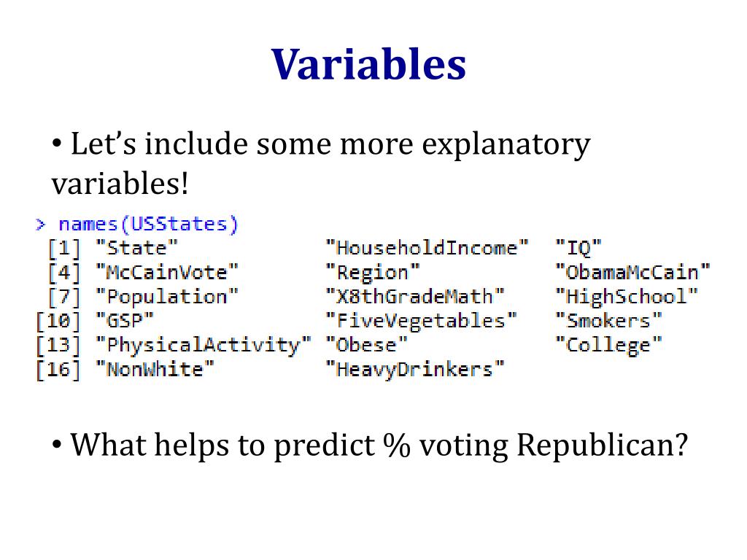Select the "Population" variable name
Screen dimensions: 747x560
pos(167,297)
